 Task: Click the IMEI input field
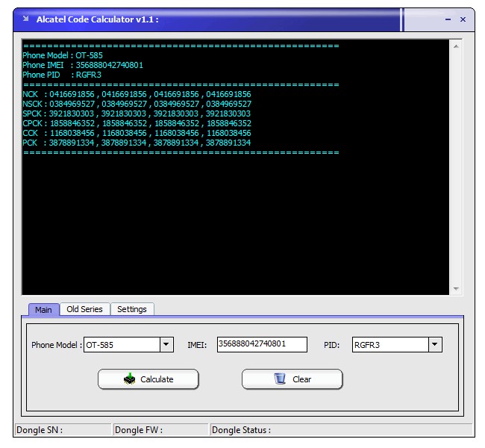tap(262, 345)
